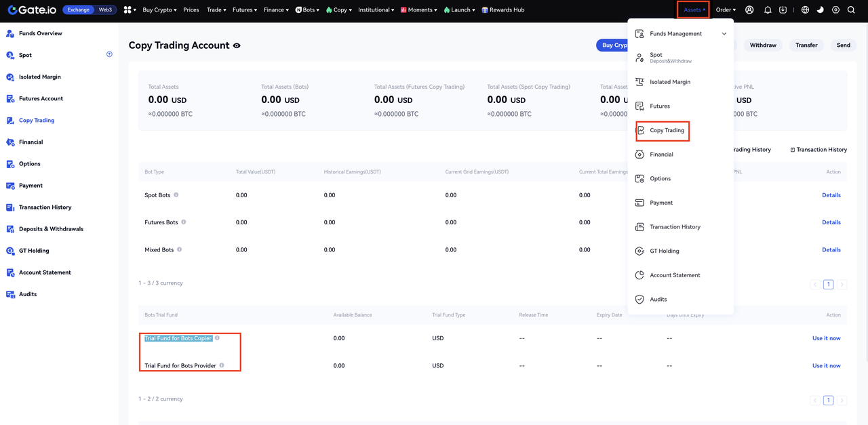Click the download app icon in header
The width and height of the screenshot is (868, 425).
click(783, 10)
